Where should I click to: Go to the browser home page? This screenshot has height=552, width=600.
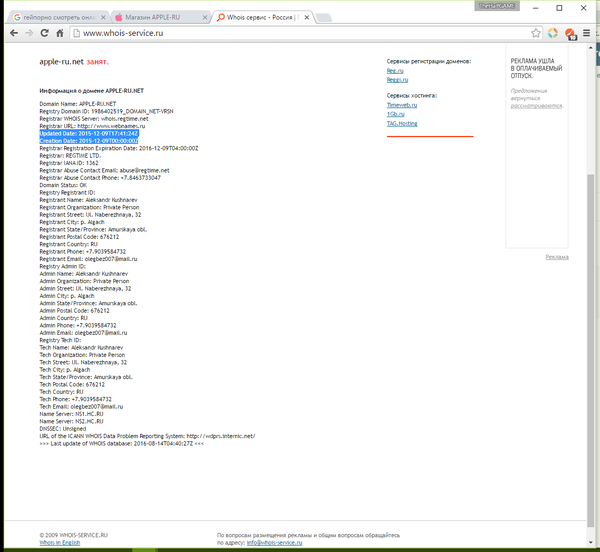click(61, 33)
